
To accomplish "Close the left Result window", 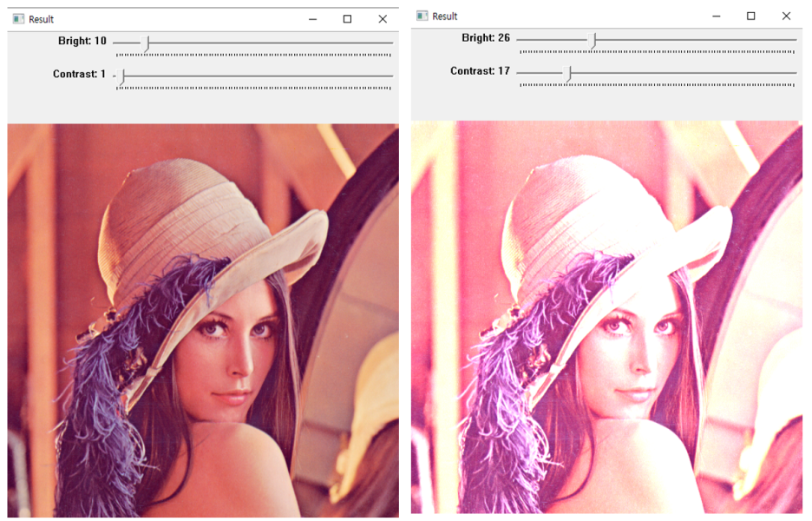I will pos(383,19).
